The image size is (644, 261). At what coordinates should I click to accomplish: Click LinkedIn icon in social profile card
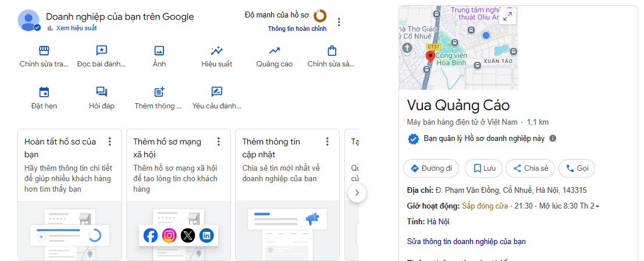coord(207,235)
